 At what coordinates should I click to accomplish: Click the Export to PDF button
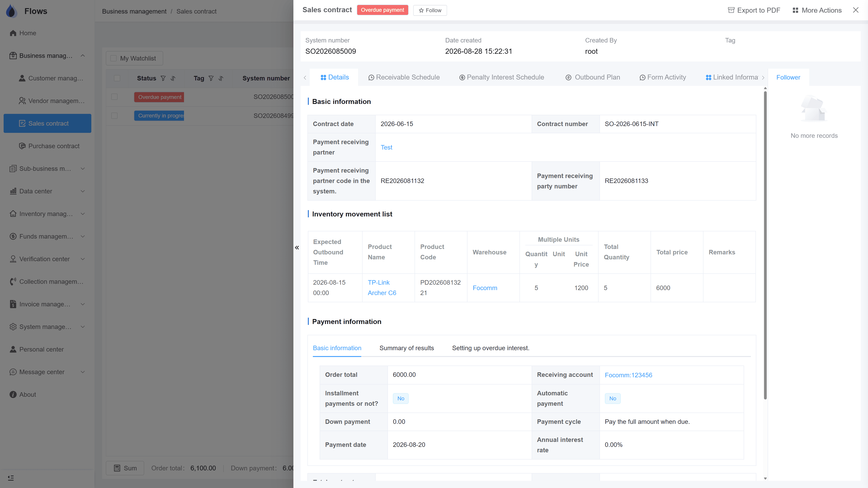coord(754,10)
